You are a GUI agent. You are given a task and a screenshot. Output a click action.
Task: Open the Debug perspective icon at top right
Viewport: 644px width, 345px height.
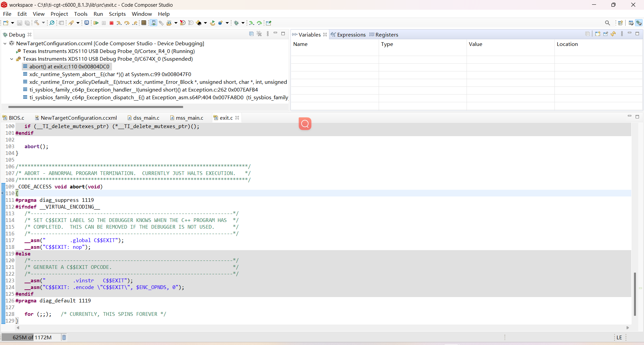[639, 23]
